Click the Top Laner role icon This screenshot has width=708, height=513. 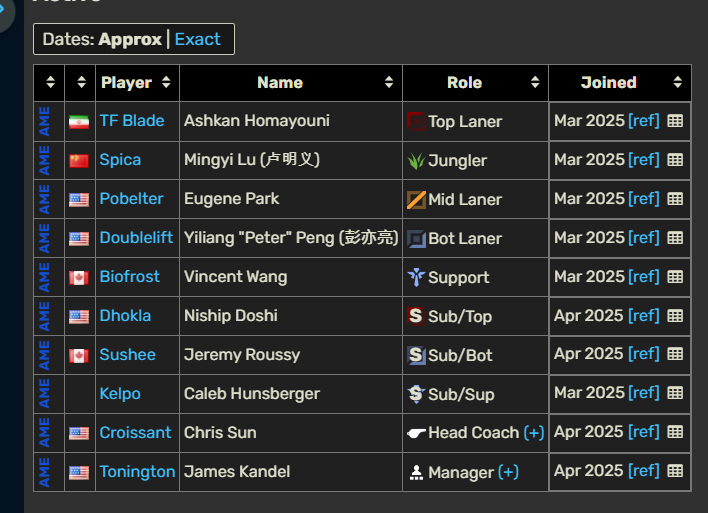pos(416,121)
